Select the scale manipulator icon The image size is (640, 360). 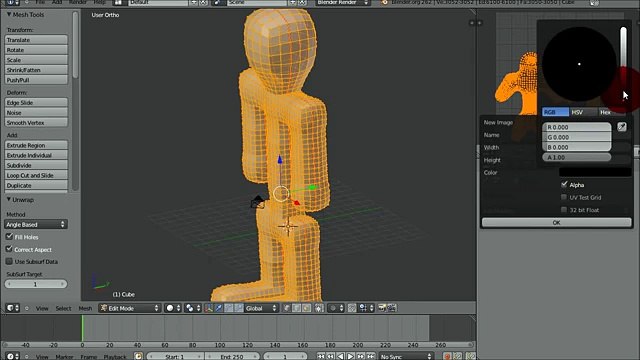[x=239, y=308]
